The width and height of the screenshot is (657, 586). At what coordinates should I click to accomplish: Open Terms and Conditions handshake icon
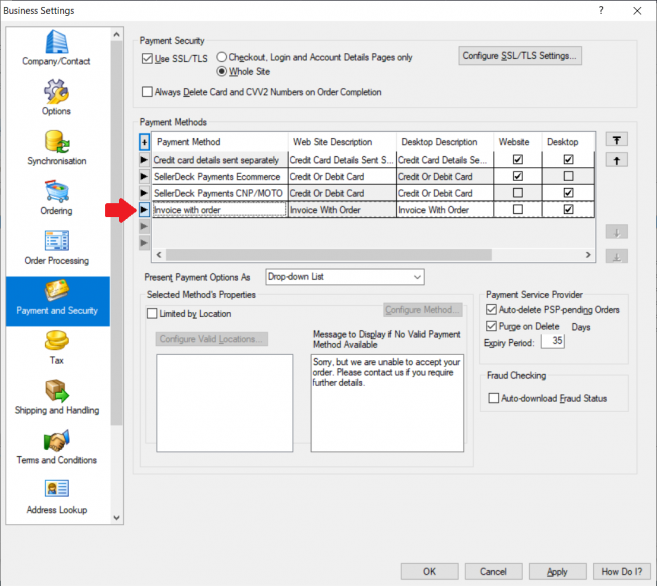[x=56, y=441]
